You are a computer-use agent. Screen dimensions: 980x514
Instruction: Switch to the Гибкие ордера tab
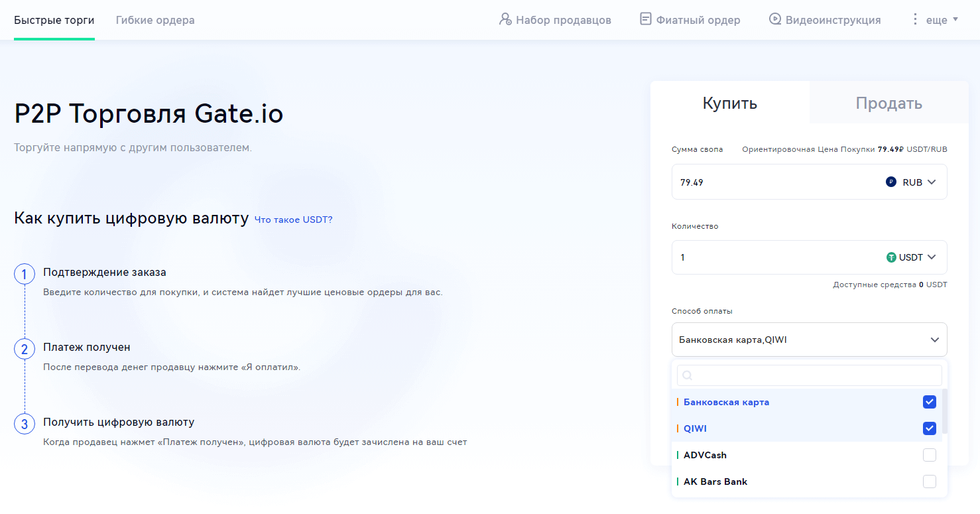[155, 20]
